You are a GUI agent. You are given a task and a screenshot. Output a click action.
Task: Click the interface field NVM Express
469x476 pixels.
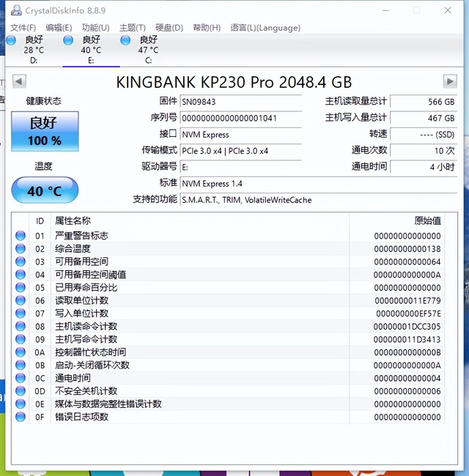pos(241,135)
